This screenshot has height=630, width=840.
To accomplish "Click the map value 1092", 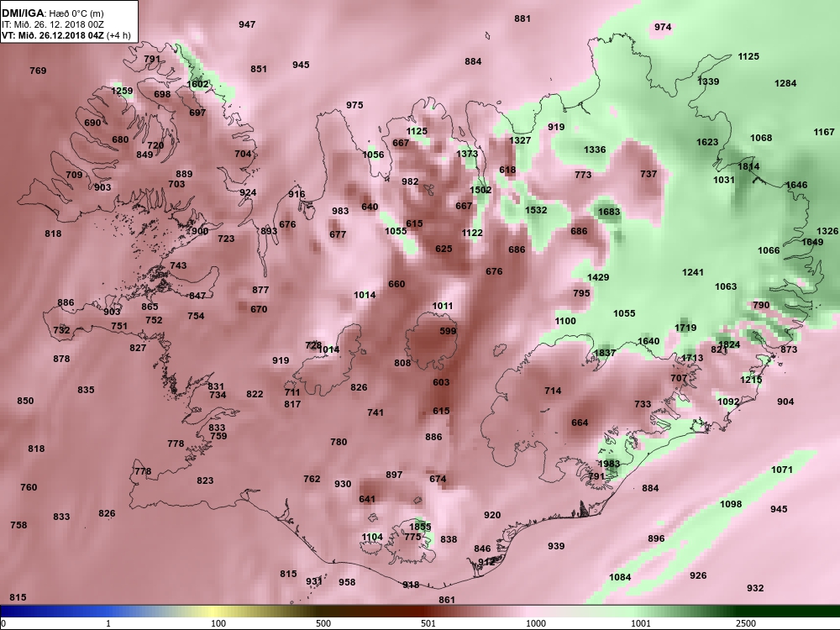I will pyautogui.click(x=728, y=402).
